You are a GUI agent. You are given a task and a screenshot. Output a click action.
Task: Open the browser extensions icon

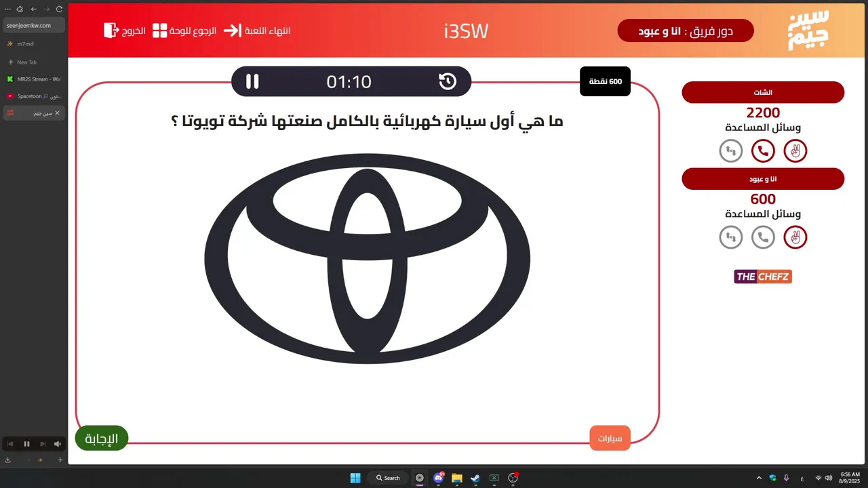click(20, 9)
